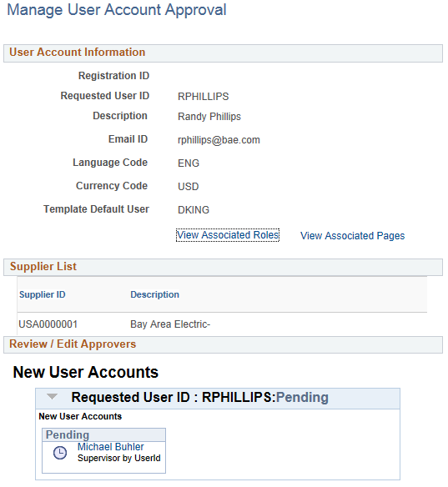Click the large New User Accounts heading
This screenshot has height=487, width=448.
tap(85, 372)
